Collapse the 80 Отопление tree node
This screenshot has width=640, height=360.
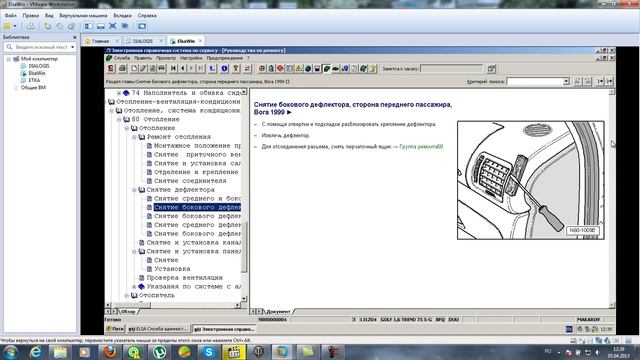[119, 120]
